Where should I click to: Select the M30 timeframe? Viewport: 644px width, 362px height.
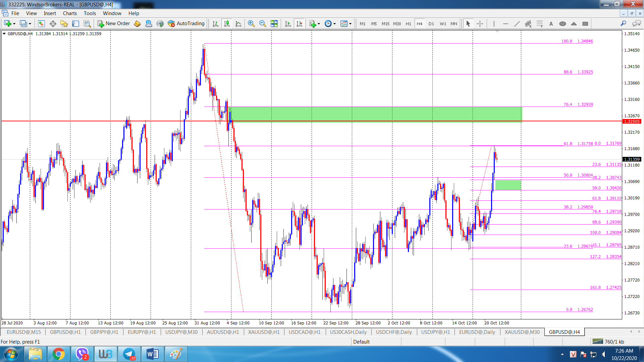click(x=397, y=24)
